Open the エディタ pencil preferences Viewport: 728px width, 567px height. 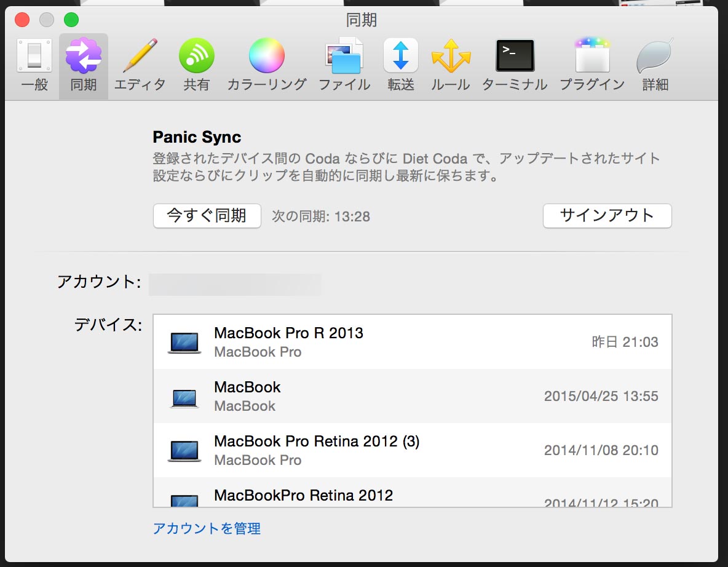coord(140,65)
